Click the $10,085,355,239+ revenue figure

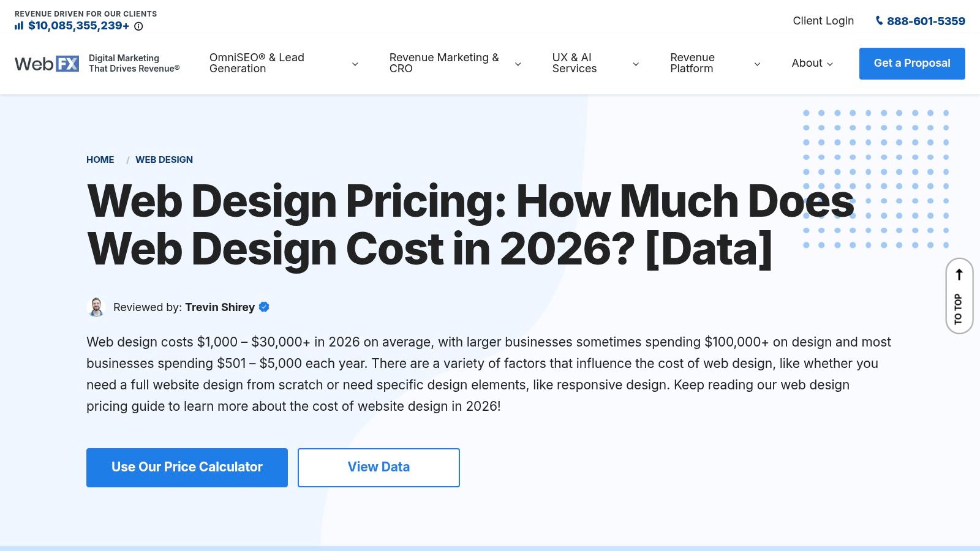(x=78, y=26)
